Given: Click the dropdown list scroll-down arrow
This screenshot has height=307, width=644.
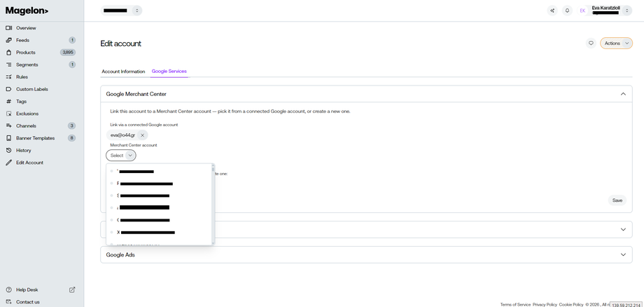Looking at the screenshot, I should point(213,243).
